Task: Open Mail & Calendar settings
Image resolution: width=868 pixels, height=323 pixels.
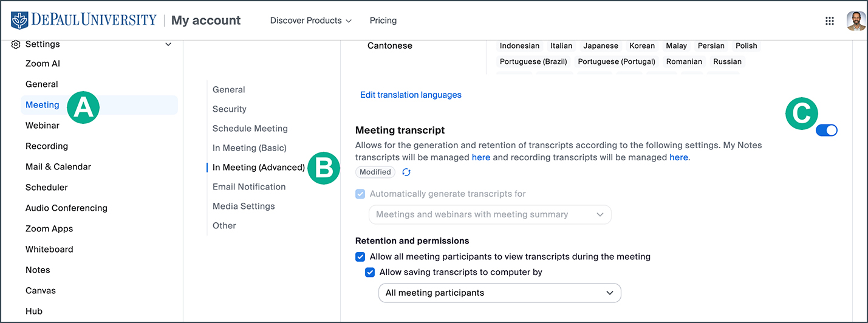Action: tap(58, 167)
